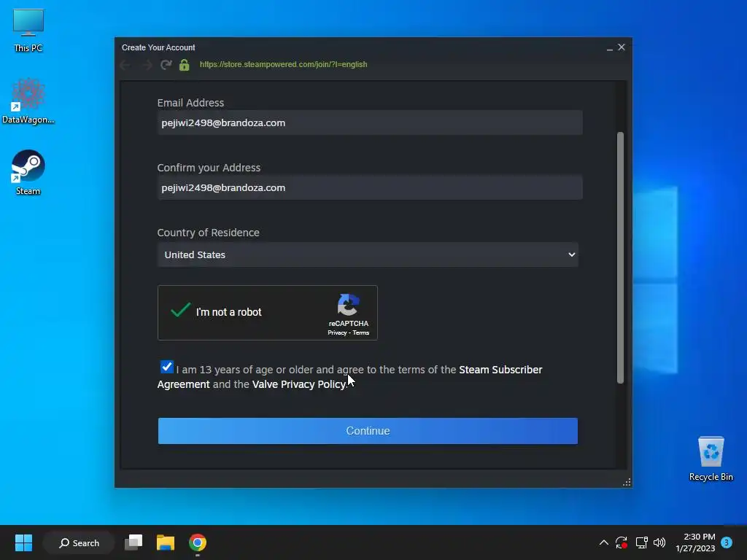This screenshot has width=747, height=560.
Task: Open the volume speaker tray icon
Action: click(x=659, y=542)
